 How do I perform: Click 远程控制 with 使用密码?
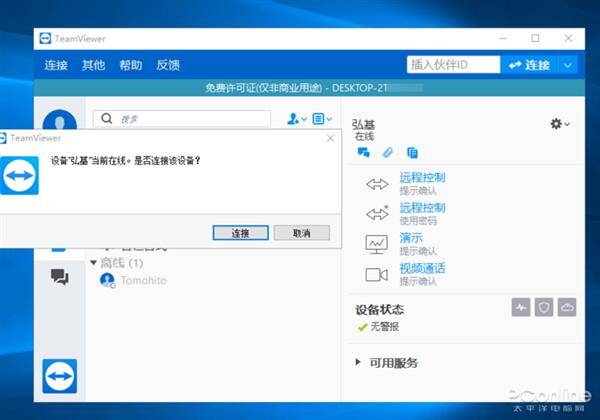point(422,208)
